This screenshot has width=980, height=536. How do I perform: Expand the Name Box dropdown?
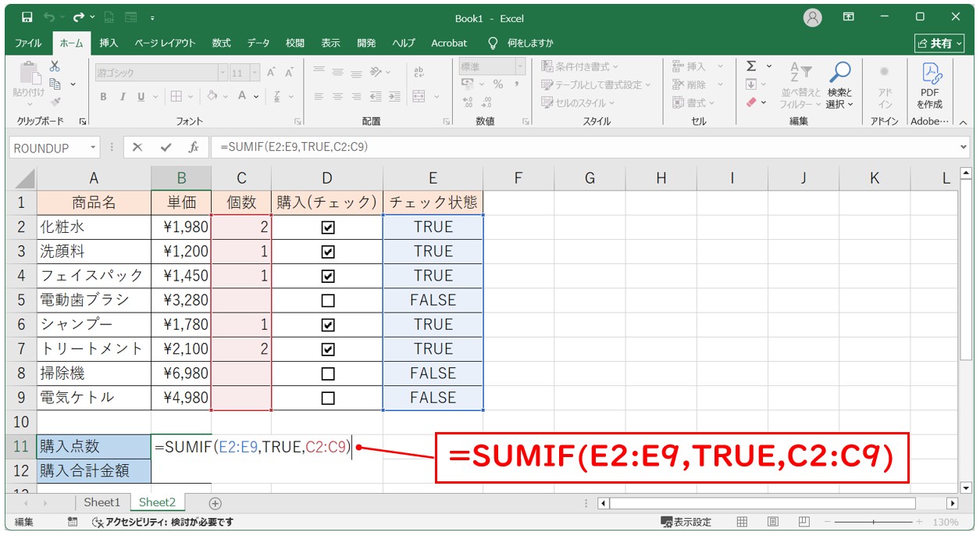(x=94, y=148)
